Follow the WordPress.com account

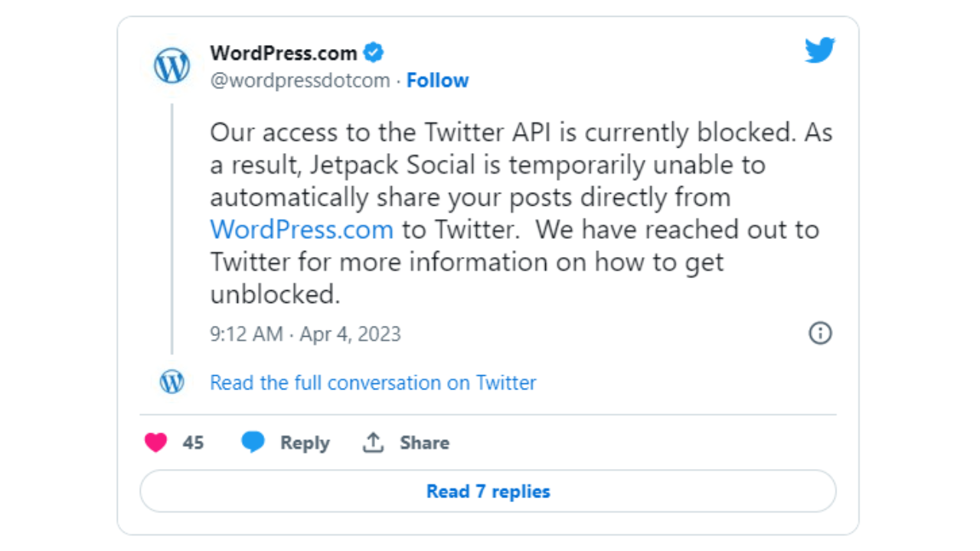(437, 80)
